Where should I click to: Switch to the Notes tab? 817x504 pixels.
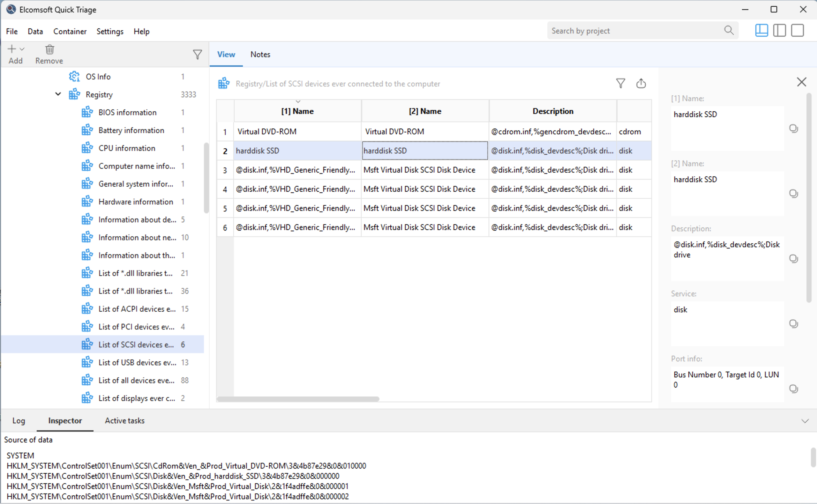[260, 54]
